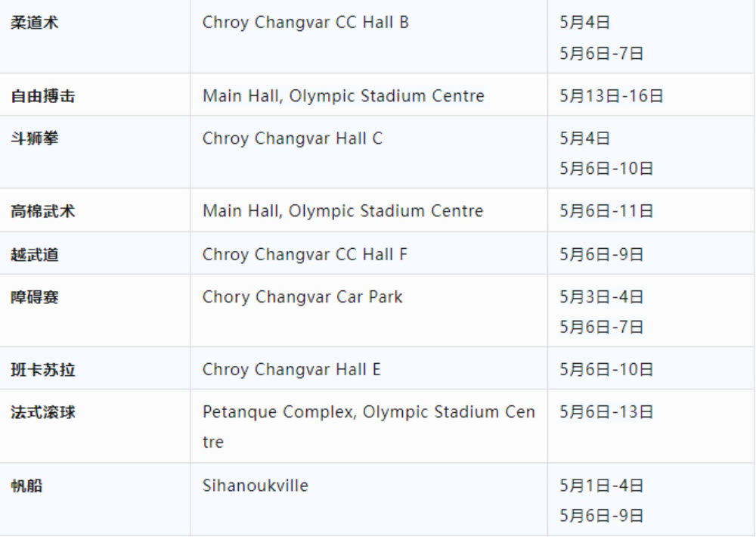Select the 高棉武术 row label
Screen dimensions: 756x537
pos(42,211)
